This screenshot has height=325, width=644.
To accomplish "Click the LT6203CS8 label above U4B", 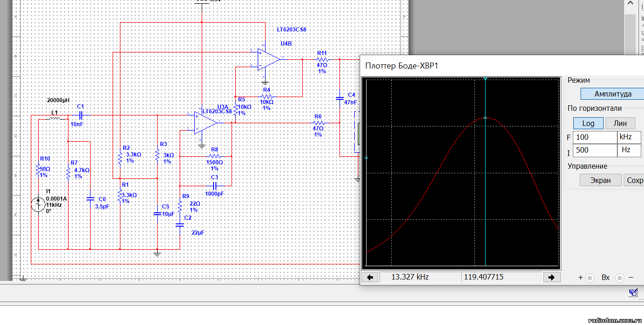I will coord(291,29).
